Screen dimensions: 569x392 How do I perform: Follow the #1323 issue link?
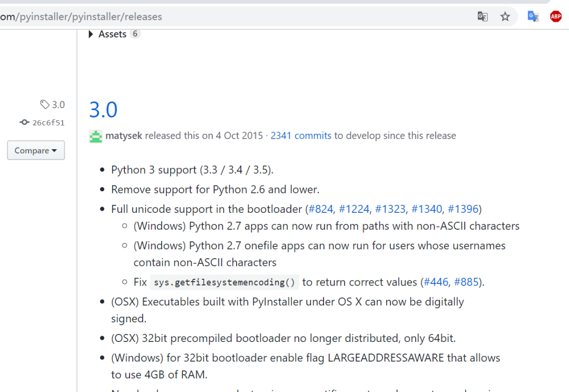tap(390, 209)
